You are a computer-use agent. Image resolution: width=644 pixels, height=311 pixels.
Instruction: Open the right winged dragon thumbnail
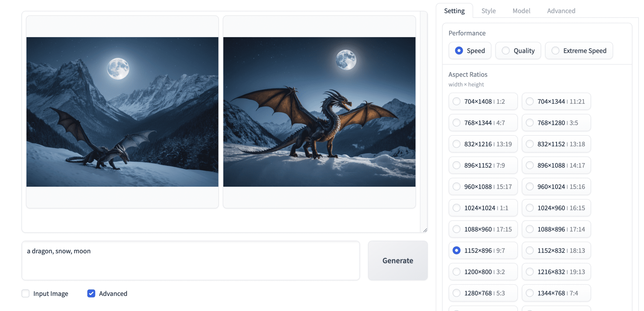point(319,112)
